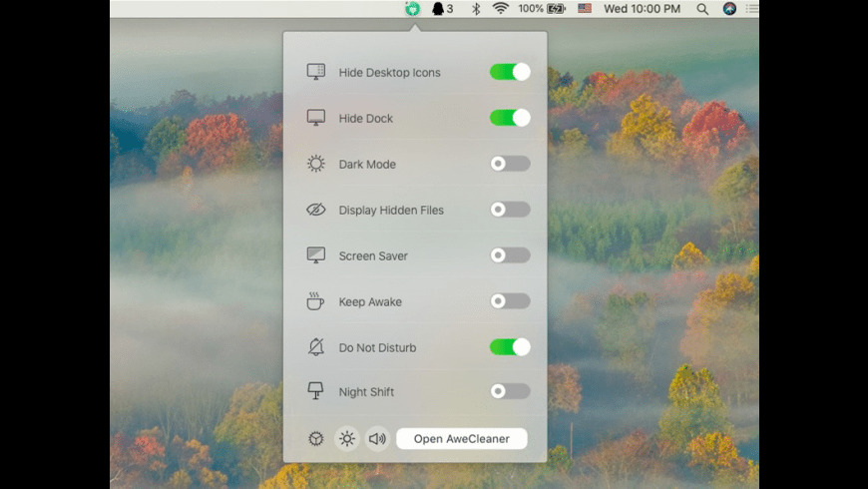Viewport: 868px width, 489px height.
Task: Open Spotlight search magnifier icon
Action: 702,9
